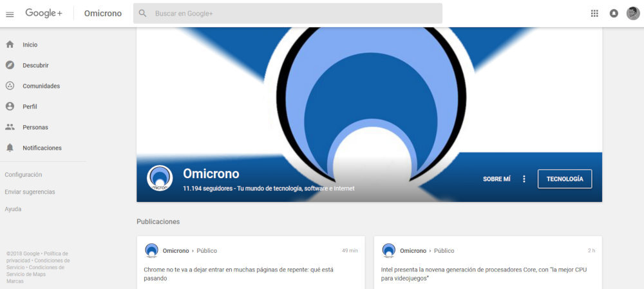This screenshot has width=644, height=289.
Task: Open Ayuda link
Action: (13, 209)
